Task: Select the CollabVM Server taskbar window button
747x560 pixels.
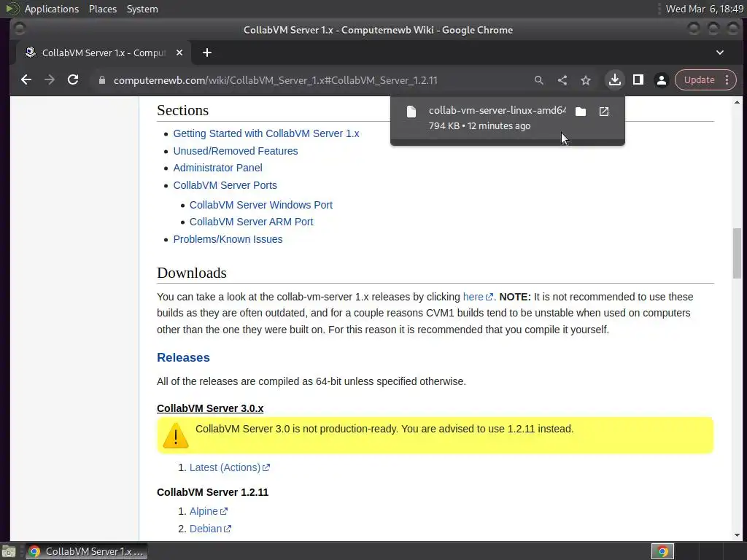Action: pos(87,551)
